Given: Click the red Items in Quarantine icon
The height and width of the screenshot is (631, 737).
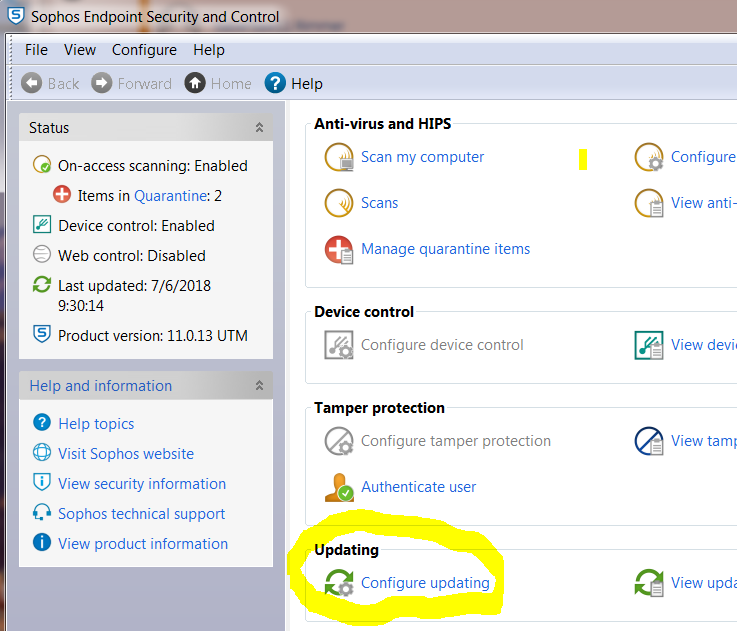Looking at the screenshot, I should pyautogui.click(x=62, y=194).
